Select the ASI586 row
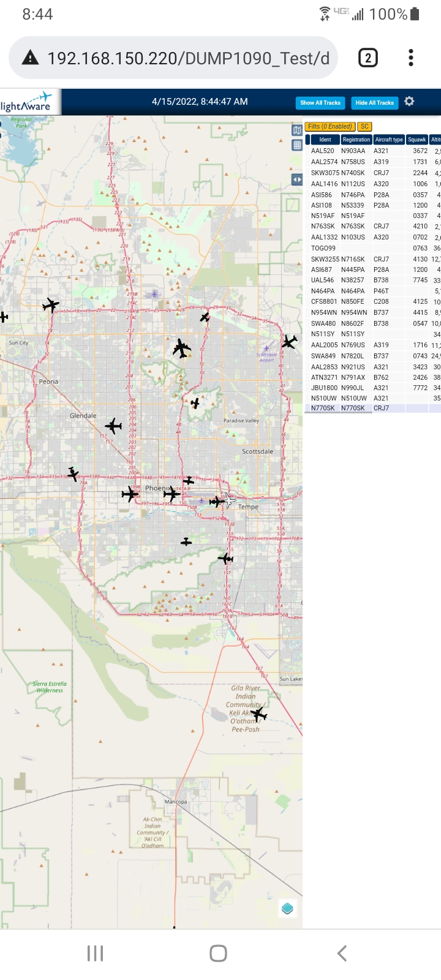This screenshot has height=980, width=441. [372, 195]
